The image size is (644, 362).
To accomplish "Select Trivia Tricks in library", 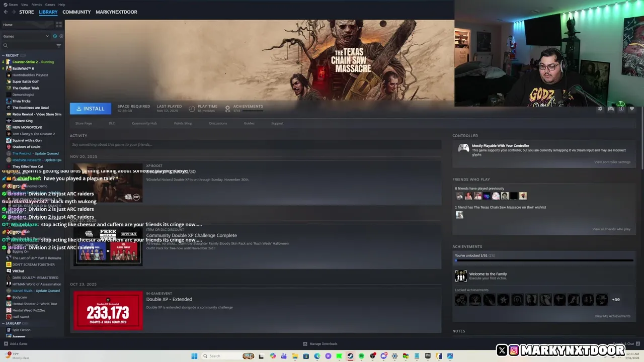I will 21,101.
